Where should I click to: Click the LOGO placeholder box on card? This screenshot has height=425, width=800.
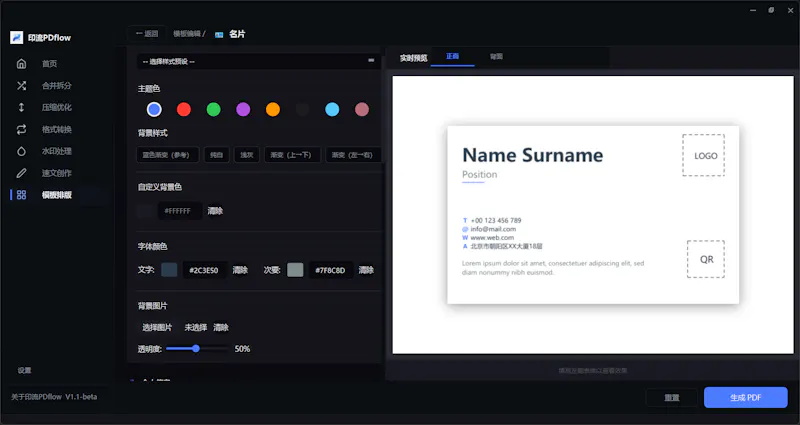pos(704,156)
